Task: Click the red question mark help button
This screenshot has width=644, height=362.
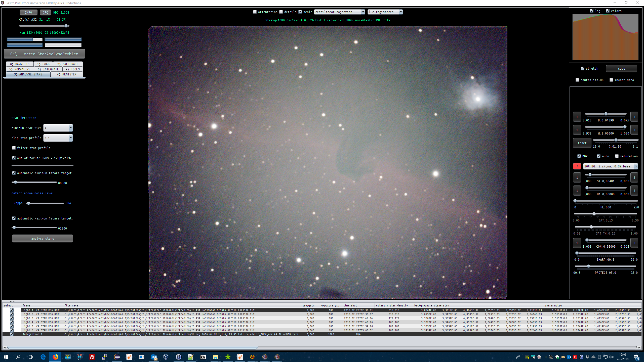Action: pos(577,166)
